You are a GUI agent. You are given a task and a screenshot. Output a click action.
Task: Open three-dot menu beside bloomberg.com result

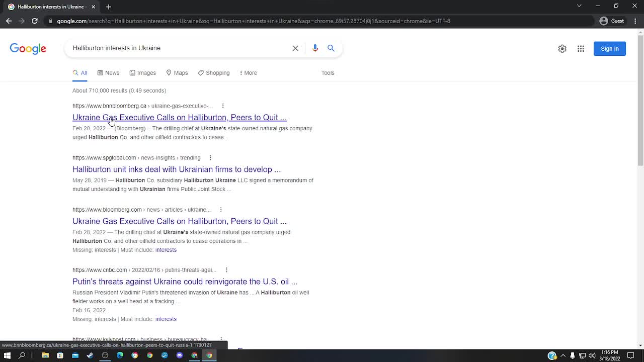pyautogui.click(x=220, y=210)
